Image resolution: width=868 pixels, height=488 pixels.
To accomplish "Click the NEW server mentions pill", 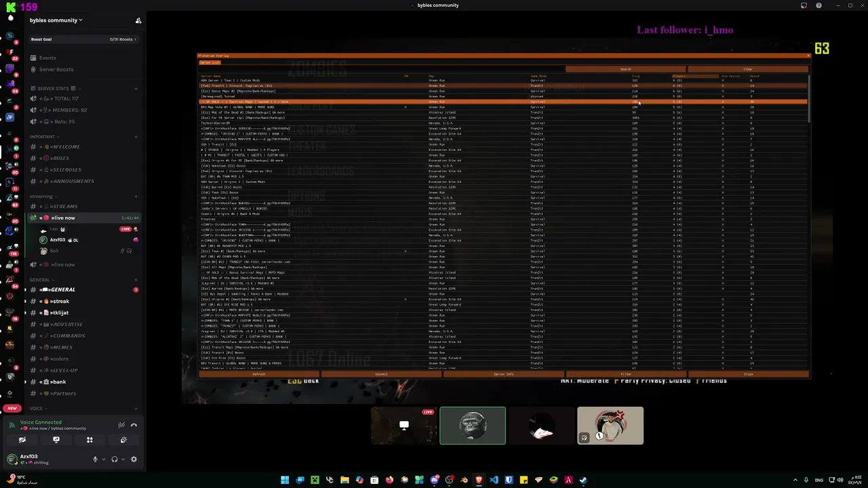I will (x=12, y=409).
